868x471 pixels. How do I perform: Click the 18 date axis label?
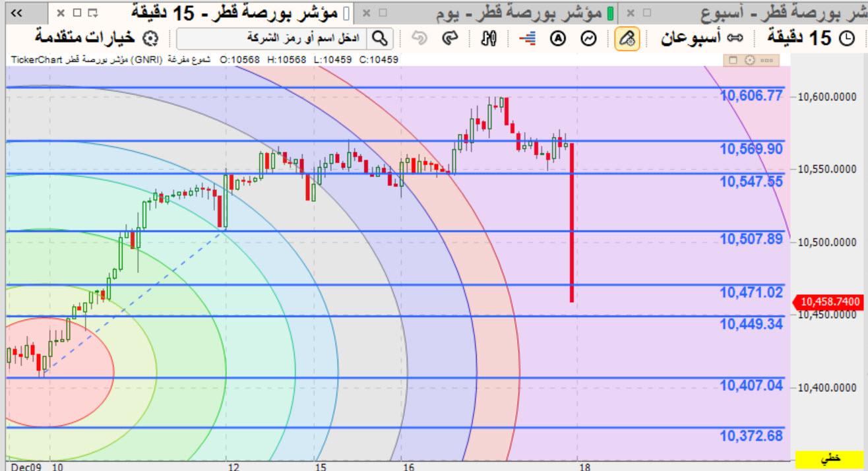coord(585,466)
